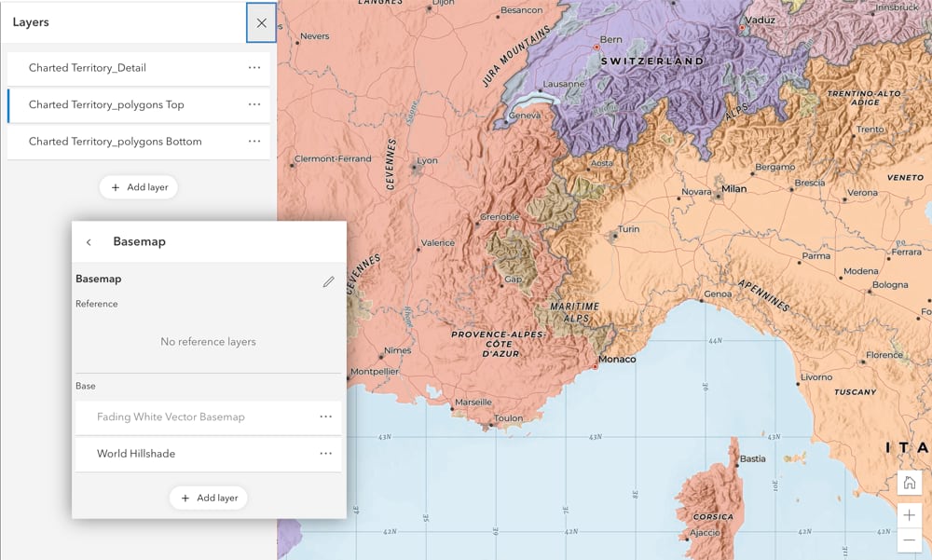Click the Geneva city label
Viewport: 932px width, 560px height.
[x=524, y=116]
